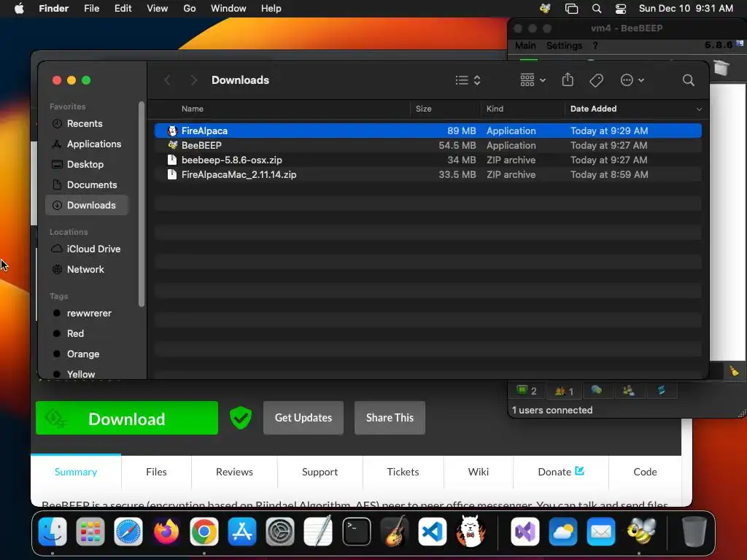Select beebeep-5.8.6-osx.zip file
The image size is (747, 560).
[427, 160]
